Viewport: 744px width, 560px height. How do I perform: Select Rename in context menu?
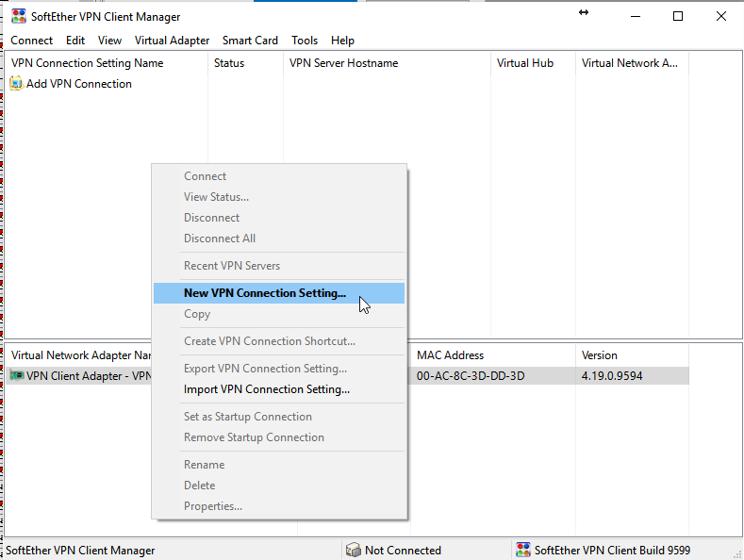pos(279,465)
